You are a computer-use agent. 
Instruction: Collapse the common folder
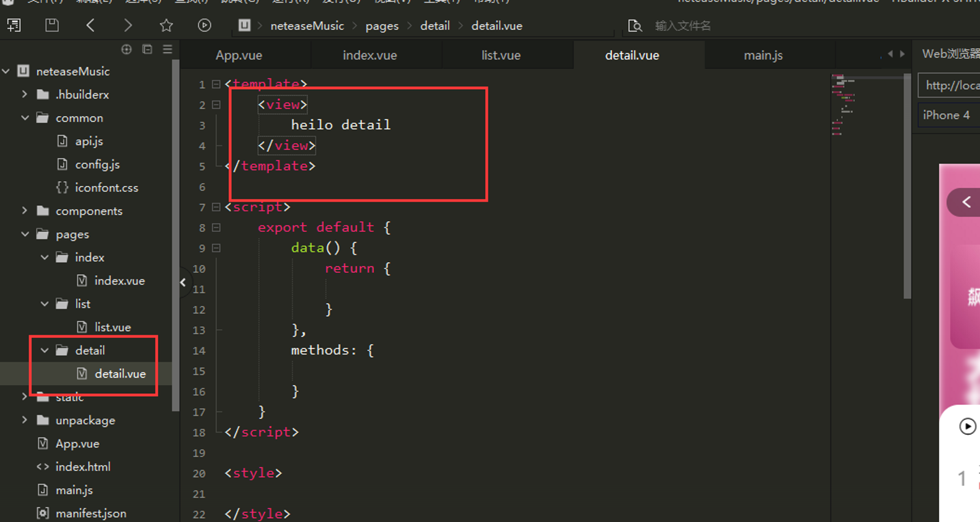(25, 118)
